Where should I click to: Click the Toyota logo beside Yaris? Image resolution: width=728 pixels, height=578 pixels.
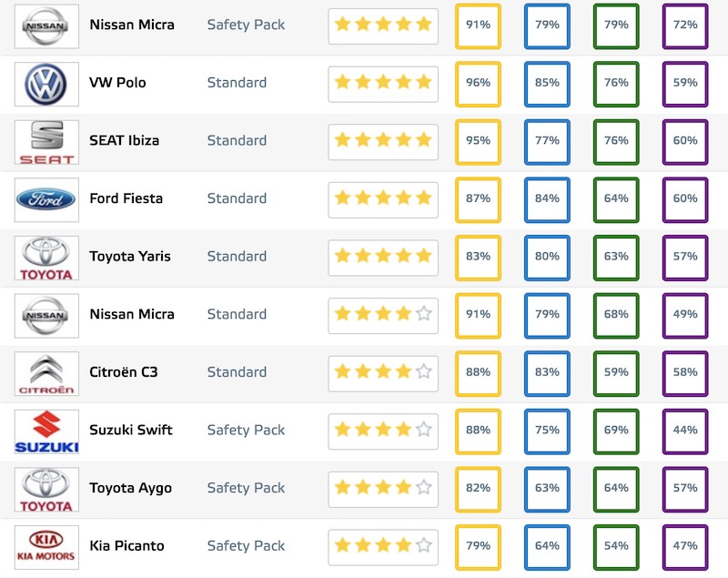coord(46,258)
